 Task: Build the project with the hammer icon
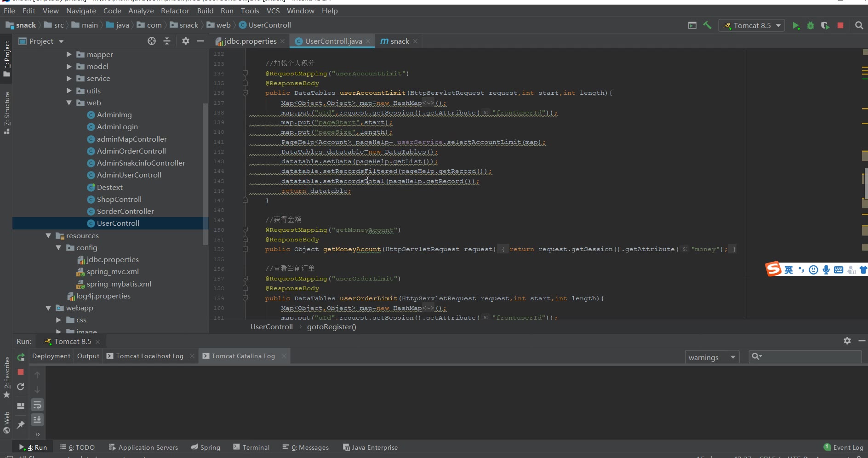(708, 26)
